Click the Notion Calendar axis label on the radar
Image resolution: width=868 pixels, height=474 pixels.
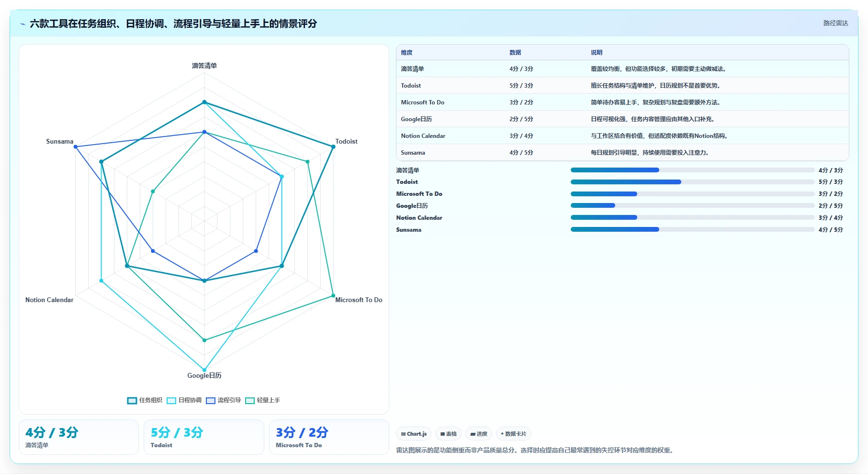[x=49, y=300]
